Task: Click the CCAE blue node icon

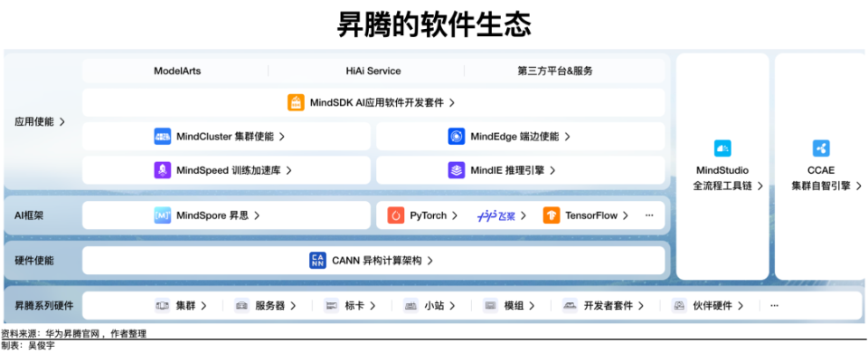Action: click(x=821, y=148)
